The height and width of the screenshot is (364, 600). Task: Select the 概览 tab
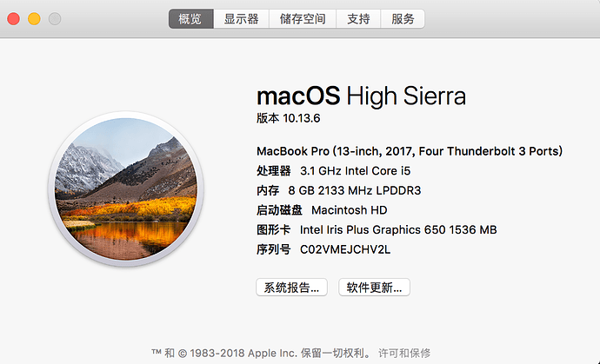[x=190, y=18]
